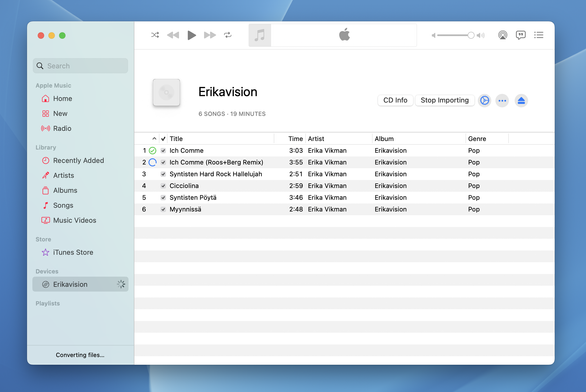Uncheck the Ich Comme (Roos+Berg Remix) checkbox

163,163
